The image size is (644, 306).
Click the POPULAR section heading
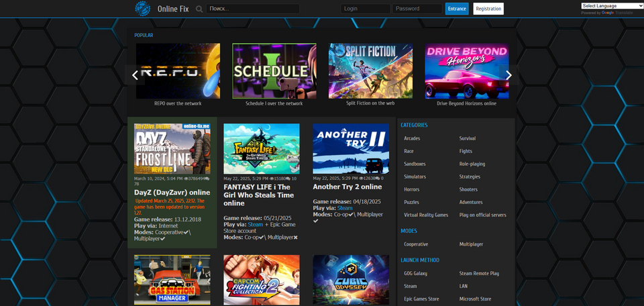pos(144,36)
